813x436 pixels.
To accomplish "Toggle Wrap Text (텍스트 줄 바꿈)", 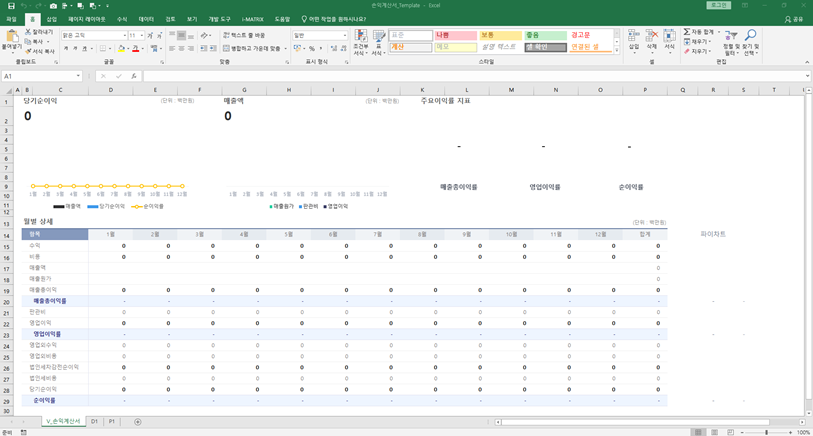I will pos(244,35).
